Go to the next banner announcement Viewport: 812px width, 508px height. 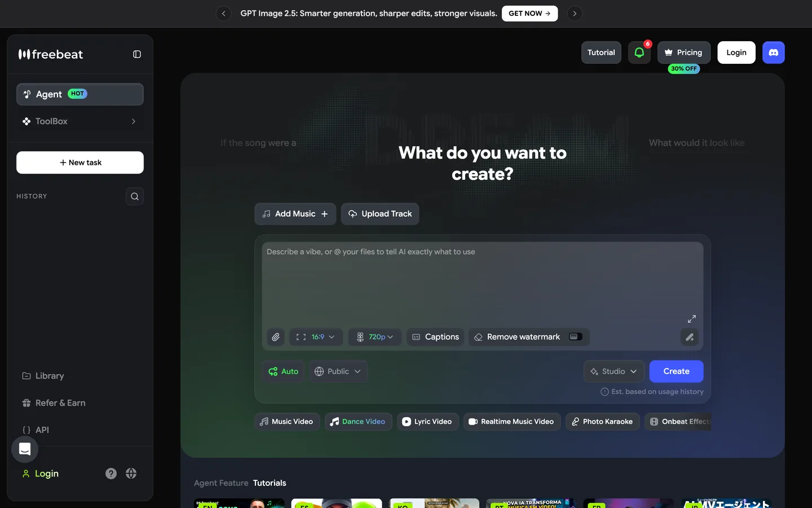point(575,14)
